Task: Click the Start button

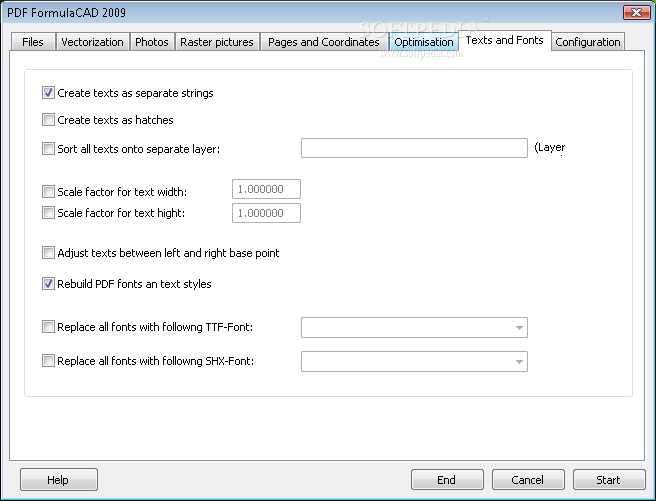Action: coord(609,479)
